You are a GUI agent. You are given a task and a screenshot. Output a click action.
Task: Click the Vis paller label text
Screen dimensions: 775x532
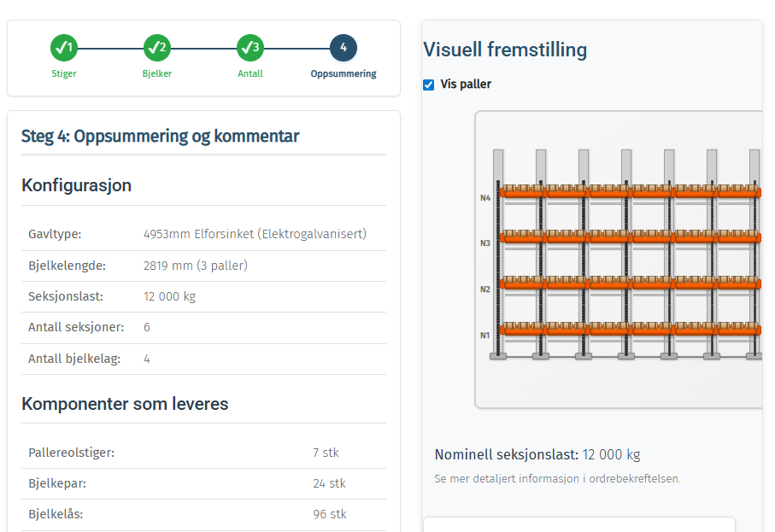(466, 85)
